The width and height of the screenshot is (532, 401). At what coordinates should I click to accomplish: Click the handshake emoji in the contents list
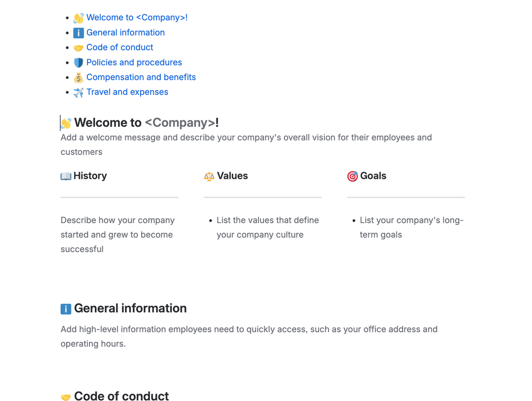pyautogui.click(x=78, y=48)
